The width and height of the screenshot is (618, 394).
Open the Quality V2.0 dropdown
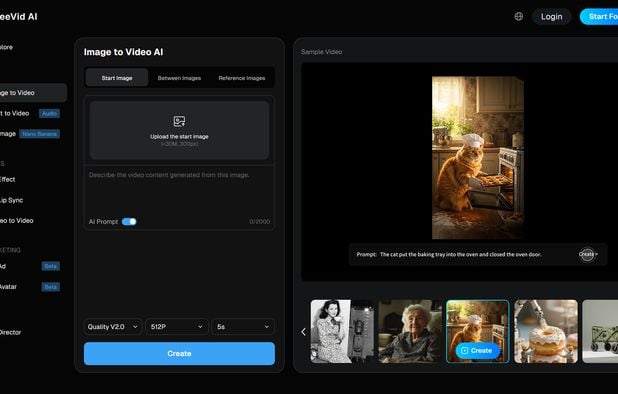(113, 327)
